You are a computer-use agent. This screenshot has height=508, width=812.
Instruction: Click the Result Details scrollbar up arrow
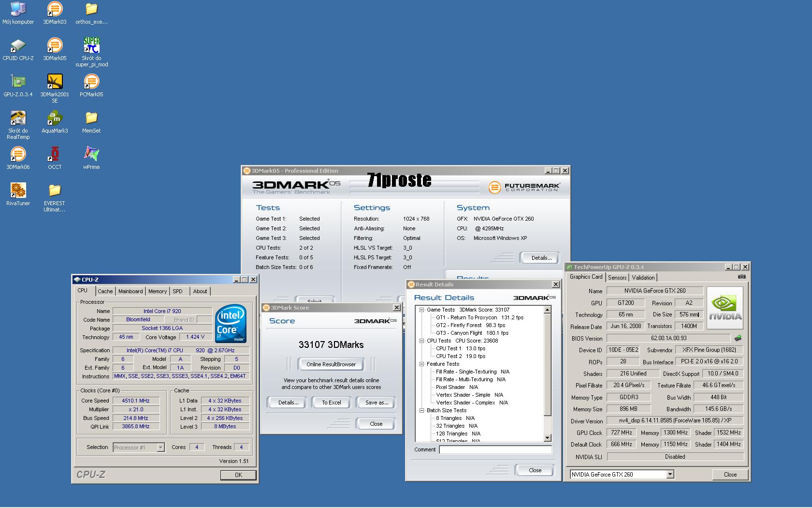548,310
